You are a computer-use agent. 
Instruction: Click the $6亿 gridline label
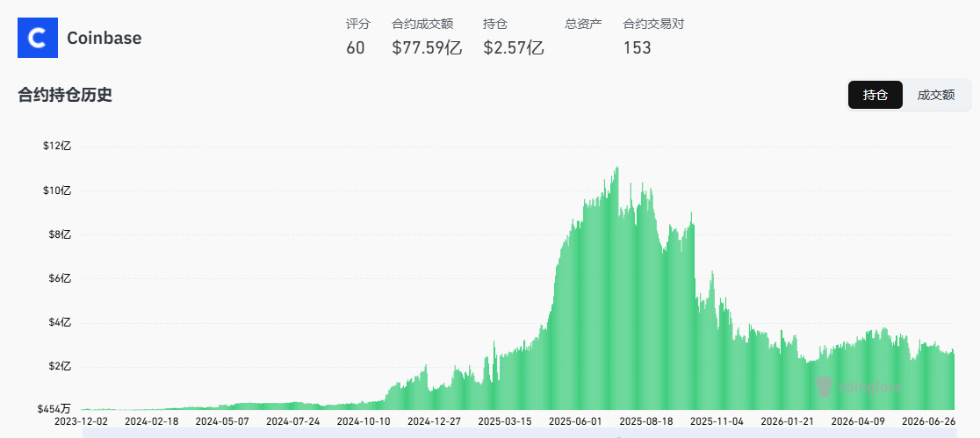tap(58, 278)
